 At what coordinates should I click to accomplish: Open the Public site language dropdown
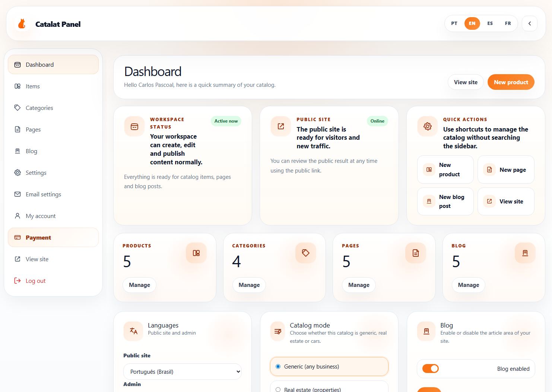tap(183, 372)
